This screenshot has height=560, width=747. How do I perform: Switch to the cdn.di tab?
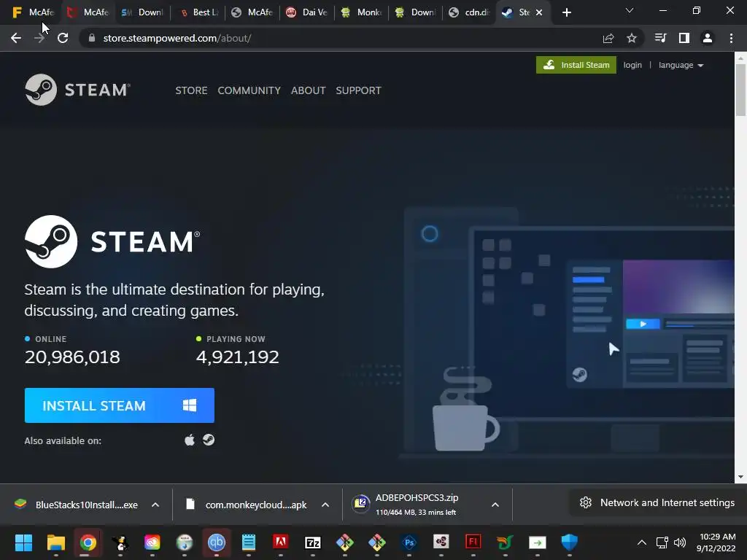(x=469, y=12)
